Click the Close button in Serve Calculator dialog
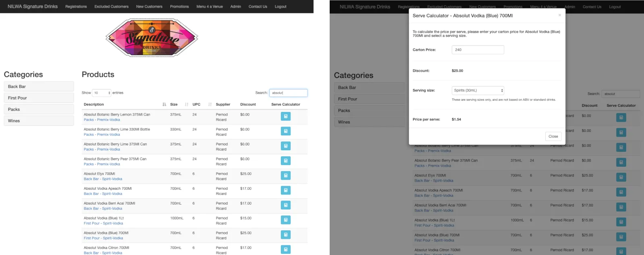644x255 pixels. coord(553,137)
